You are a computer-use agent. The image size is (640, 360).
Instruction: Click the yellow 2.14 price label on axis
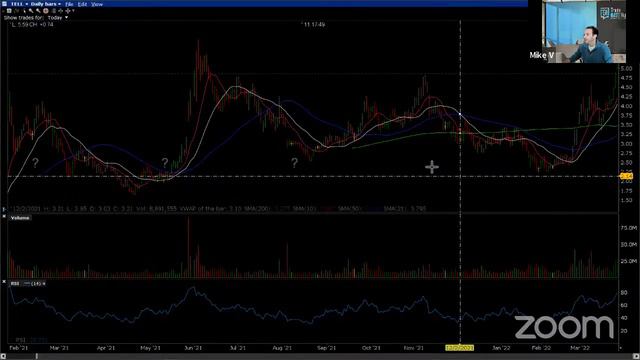pos(626,176)
